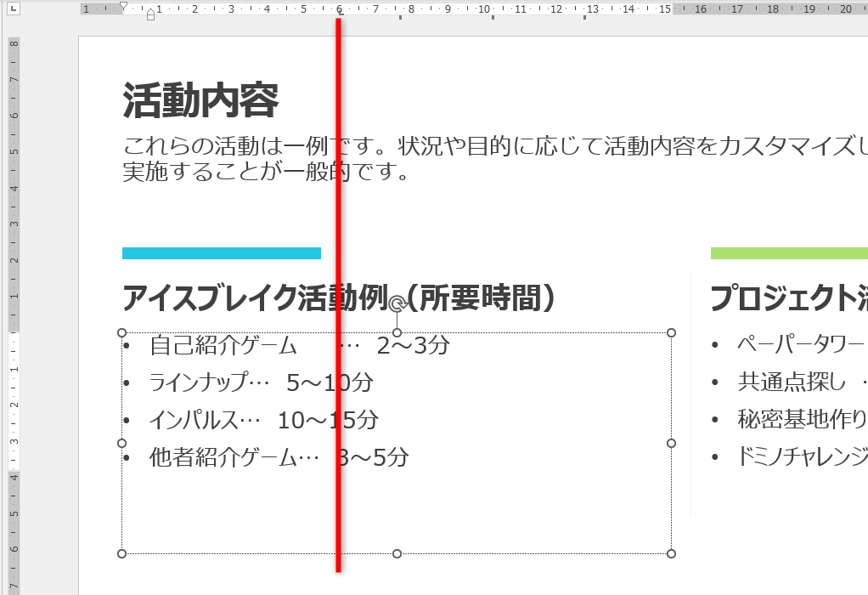Select the green accent bar shape

[789, 253]
